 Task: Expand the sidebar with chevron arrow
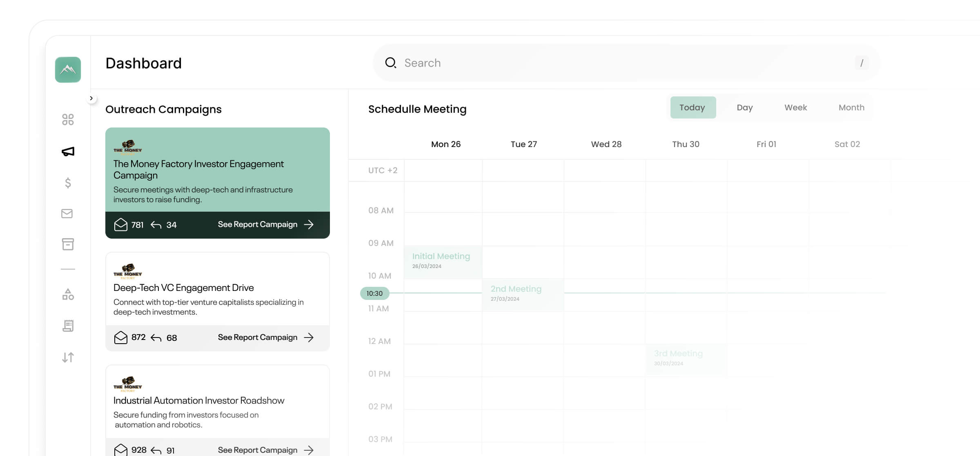(x=91, y=98)
